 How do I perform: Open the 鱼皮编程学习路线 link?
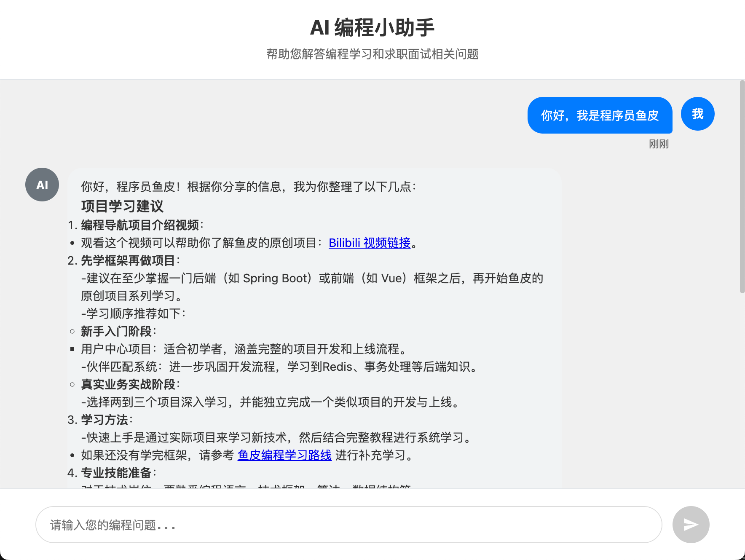click(x=284, y=456)
